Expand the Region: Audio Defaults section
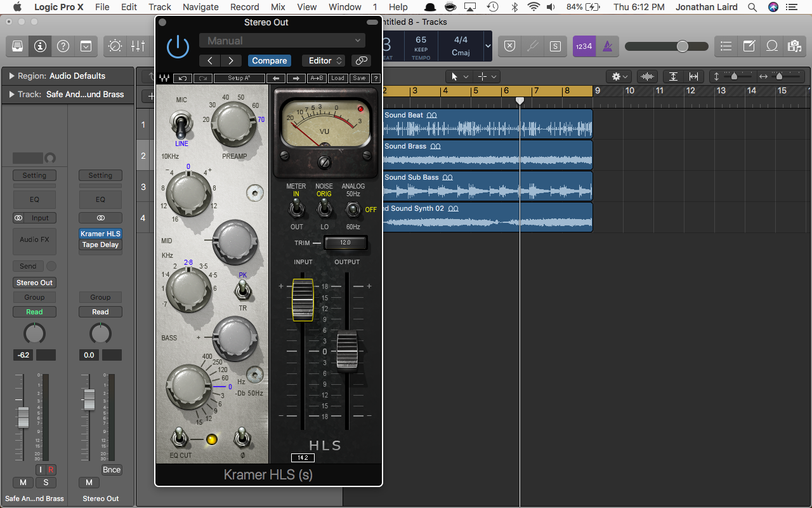The width and height of the screenshot is (812, 508). coord(12,76)
